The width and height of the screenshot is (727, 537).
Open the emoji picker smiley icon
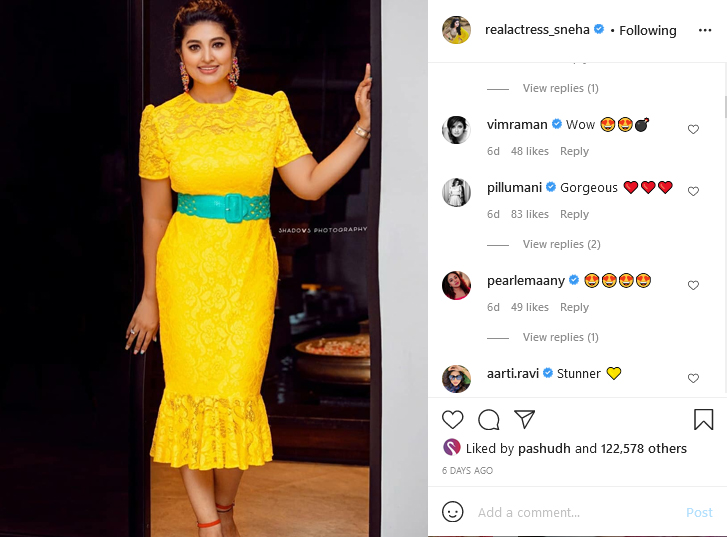click(453, 512)
